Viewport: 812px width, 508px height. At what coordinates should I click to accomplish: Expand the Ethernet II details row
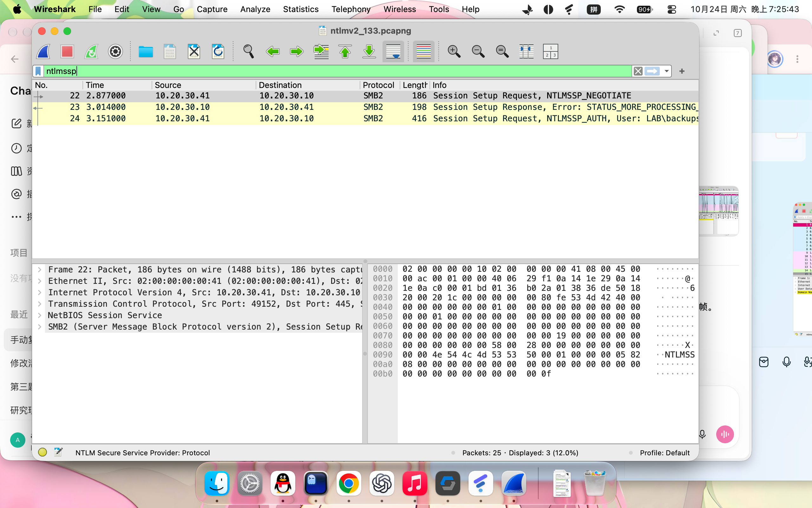40,281
